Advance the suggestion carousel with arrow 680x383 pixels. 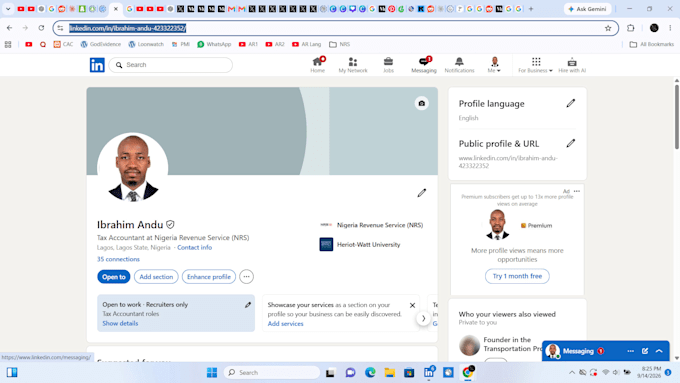pos(423,318)
